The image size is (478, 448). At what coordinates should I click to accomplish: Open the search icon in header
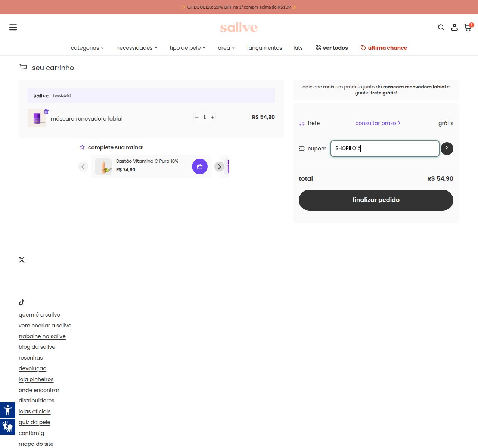441,27
